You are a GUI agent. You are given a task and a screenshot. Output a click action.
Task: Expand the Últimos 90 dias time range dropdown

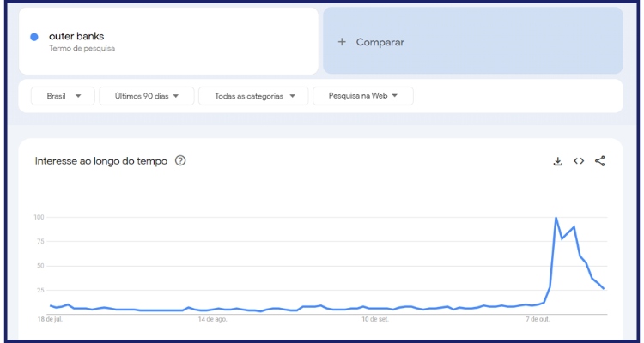147,96
